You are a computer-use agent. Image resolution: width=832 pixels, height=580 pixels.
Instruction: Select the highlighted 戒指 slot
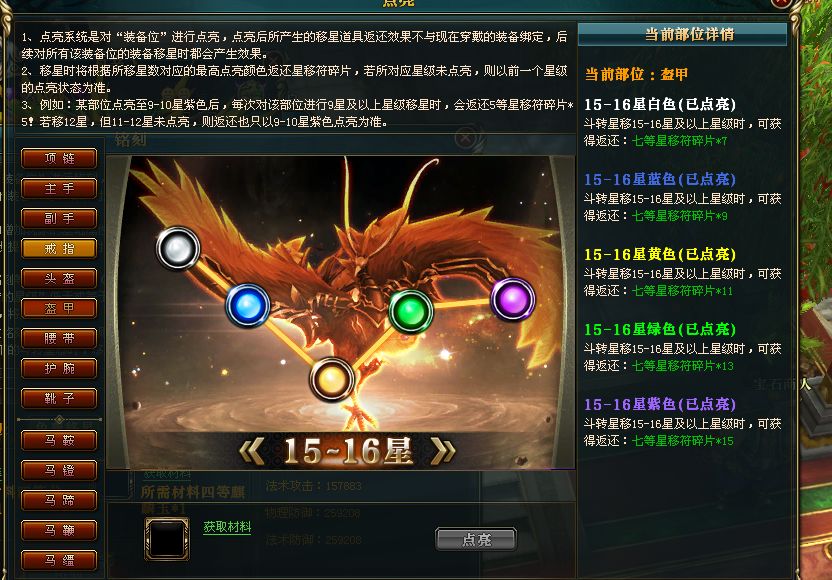pos(59,248)
